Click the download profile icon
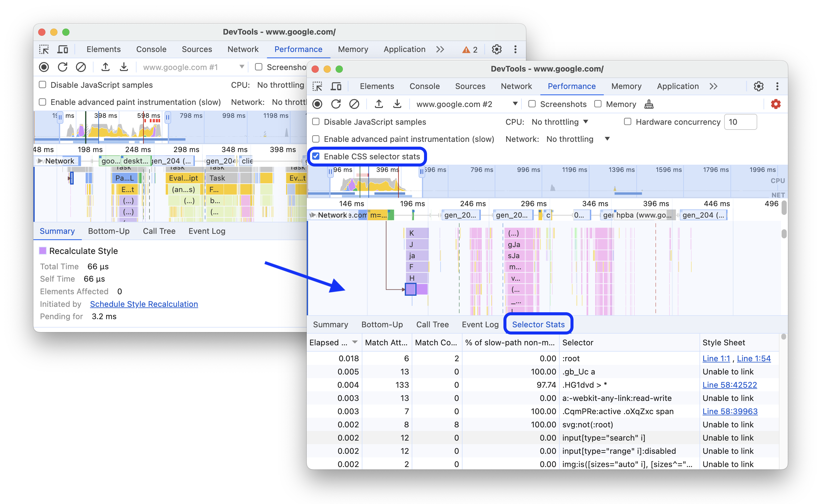The height and width of the screenshot is (504, 824). click(x=398, y=105)
